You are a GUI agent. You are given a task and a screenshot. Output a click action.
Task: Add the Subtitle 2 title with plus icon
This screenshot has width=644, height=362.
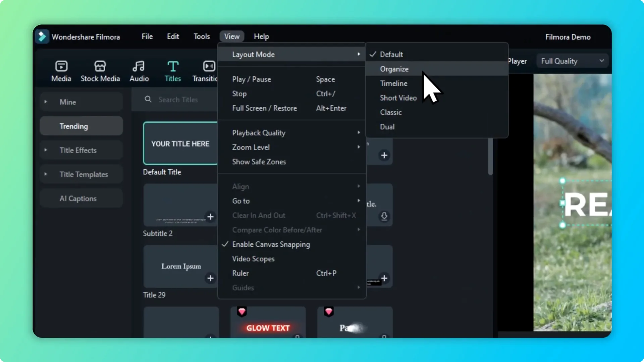[x=210, y=217]
